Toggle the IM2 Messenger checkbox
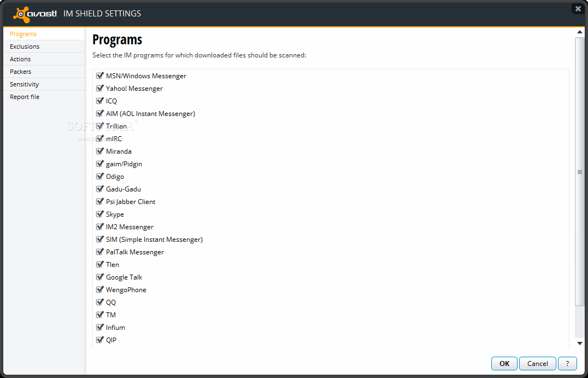 click(100, 226)
